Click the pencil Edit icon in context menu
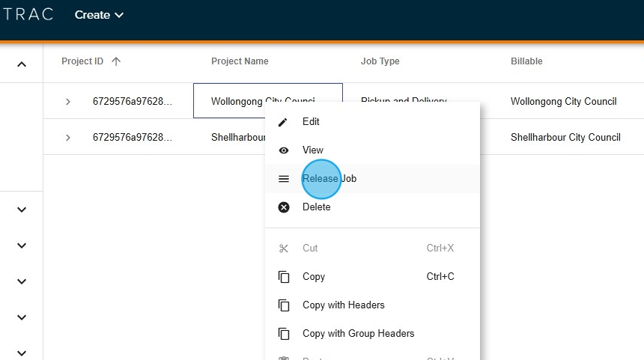This screenshot has width=644, height=360. 283,122
